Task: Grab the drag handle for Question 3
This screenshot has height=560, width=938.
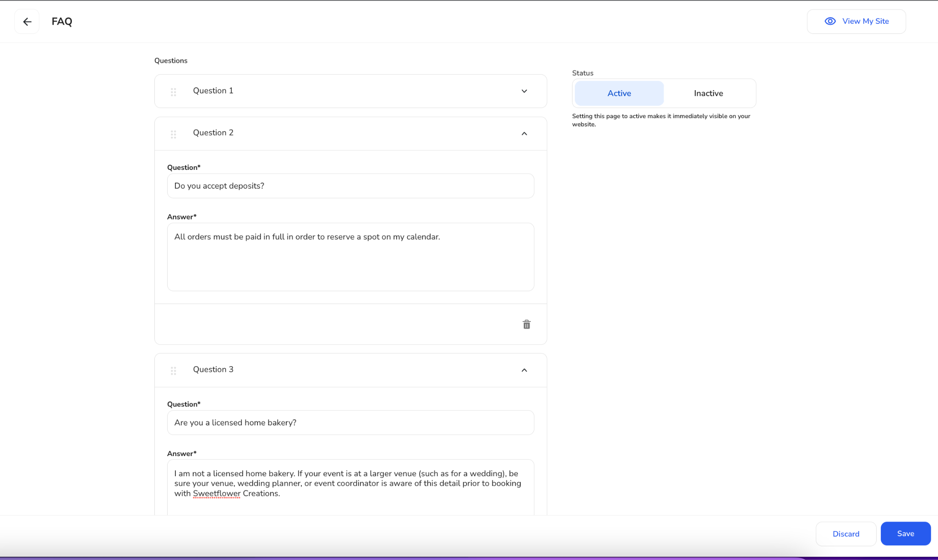Action: pyautogui.click(x=174, y=371)
